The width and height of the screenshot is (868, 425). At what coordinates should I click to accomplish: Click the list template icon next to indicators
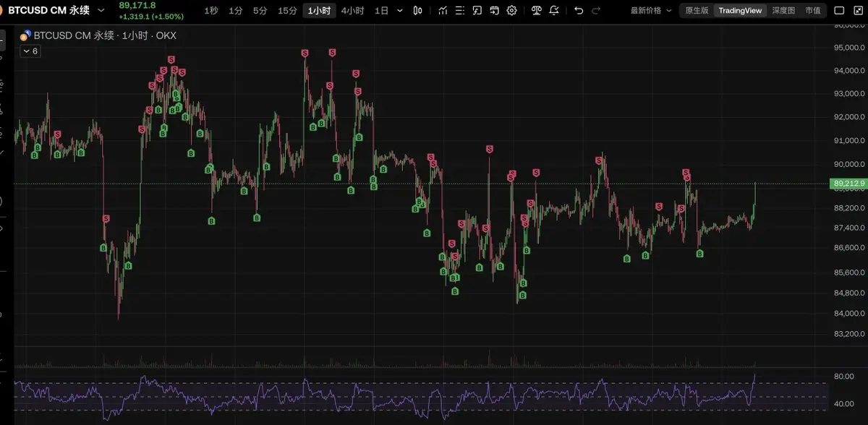coord(459,11)
